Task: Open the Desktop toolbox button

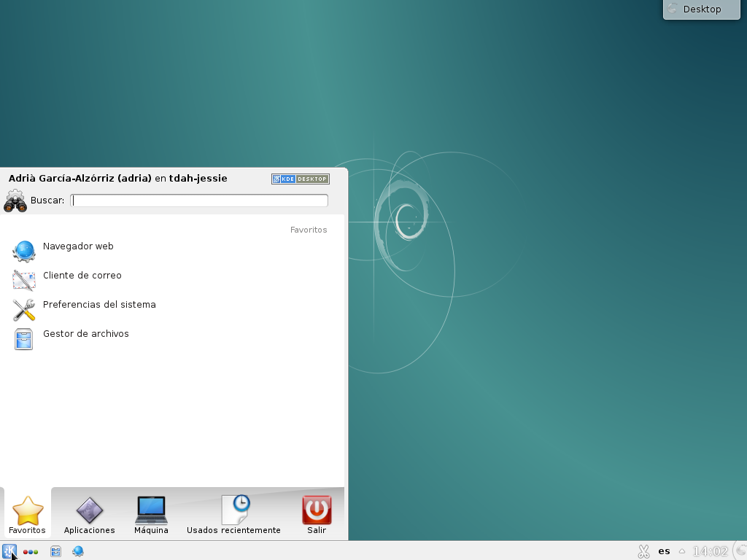Action: (702, 9)
